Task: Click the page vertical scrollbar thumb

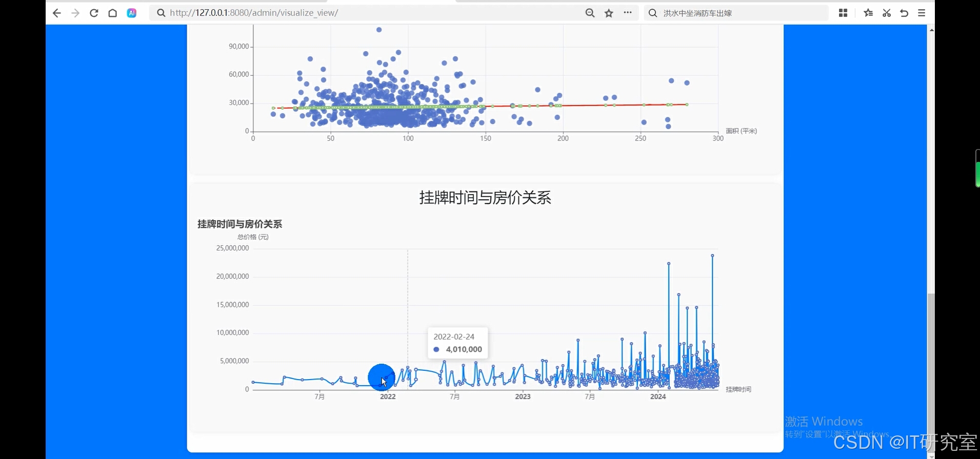Action: point(931,373)
